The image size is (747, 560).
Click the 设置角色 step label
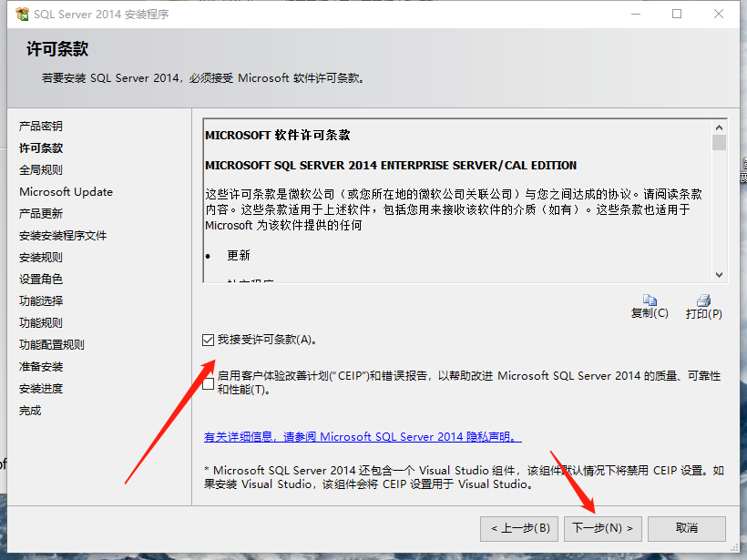[x=41, y=279]
